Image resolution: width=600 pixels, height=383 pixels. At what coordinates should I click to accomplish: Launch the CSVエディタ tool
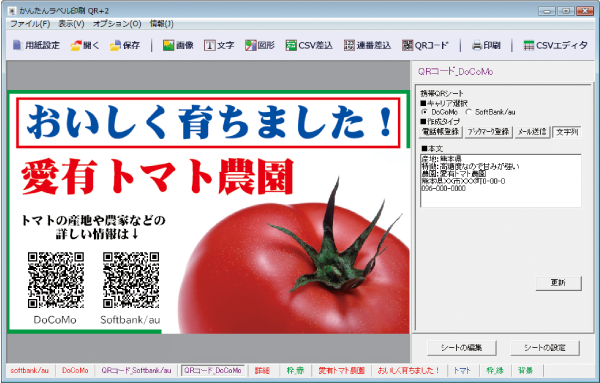(555, 46)
